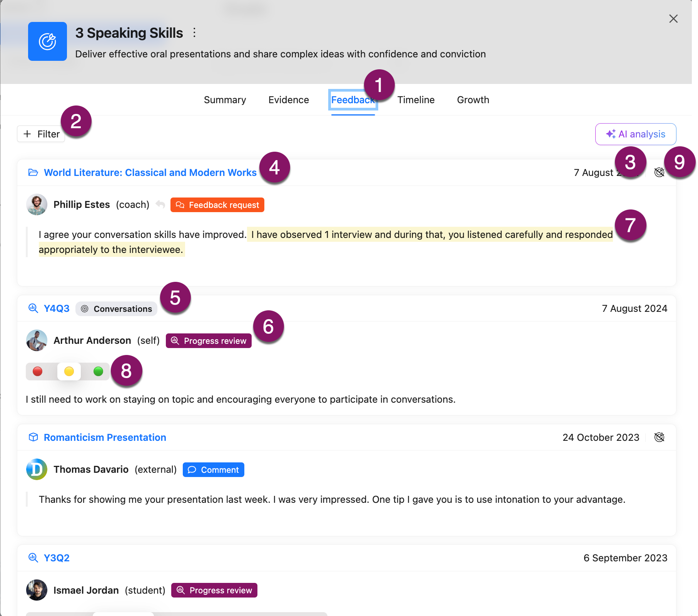Click the folder icon beside World Literature

click(33, 172)
